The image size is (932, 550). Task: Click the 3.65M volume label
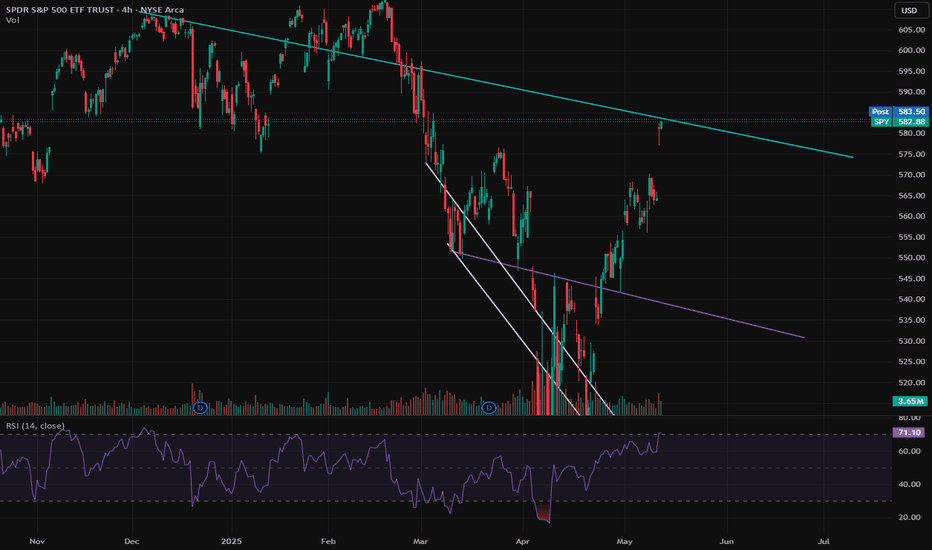tap(910, 401)
